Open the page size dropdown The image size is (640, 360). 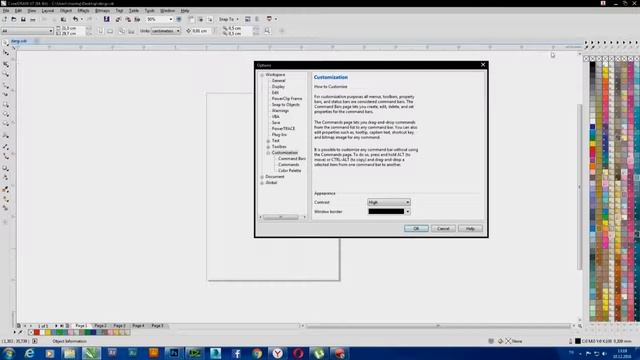51,31
